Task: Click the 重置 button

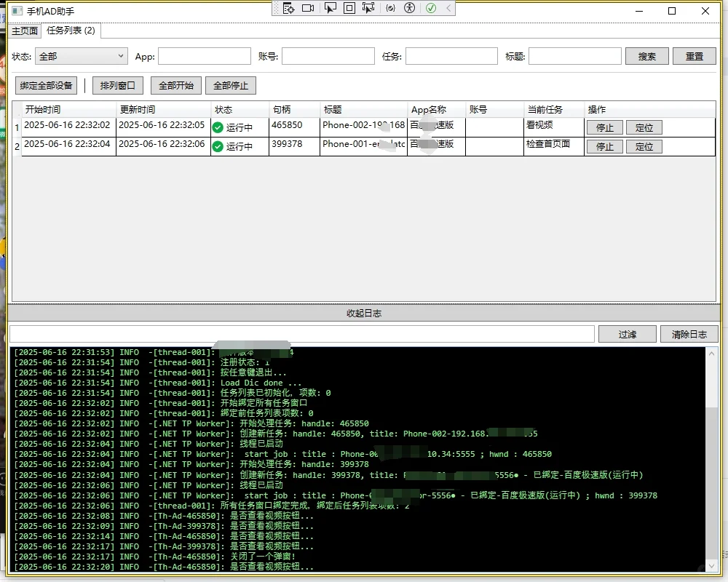Action: pos(695,56)
